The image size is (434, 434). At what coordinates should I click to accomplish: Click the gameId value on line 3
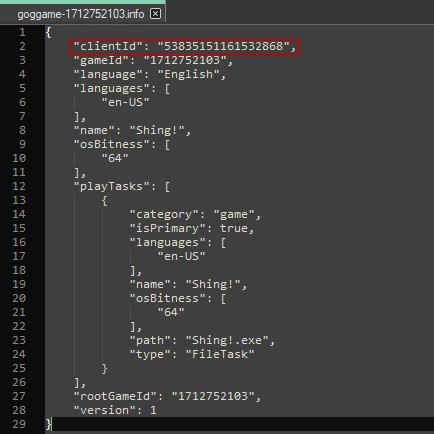[185, 60]
